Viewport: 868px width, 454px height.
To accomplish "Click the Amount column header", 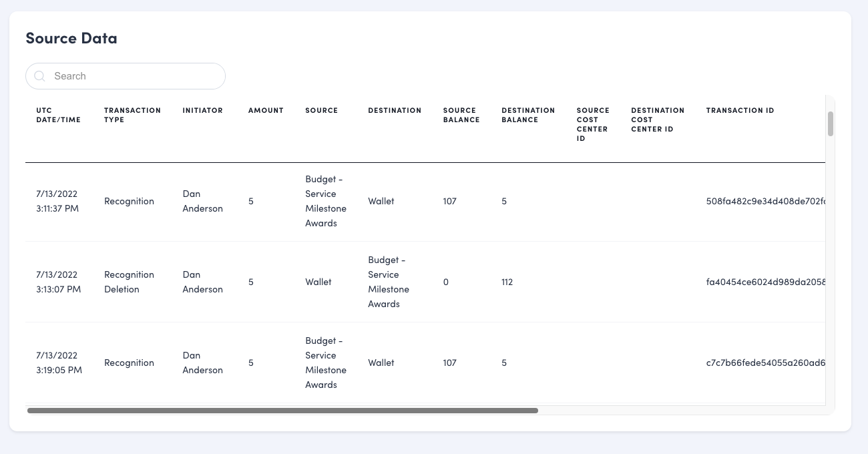I will pos(266,110).
